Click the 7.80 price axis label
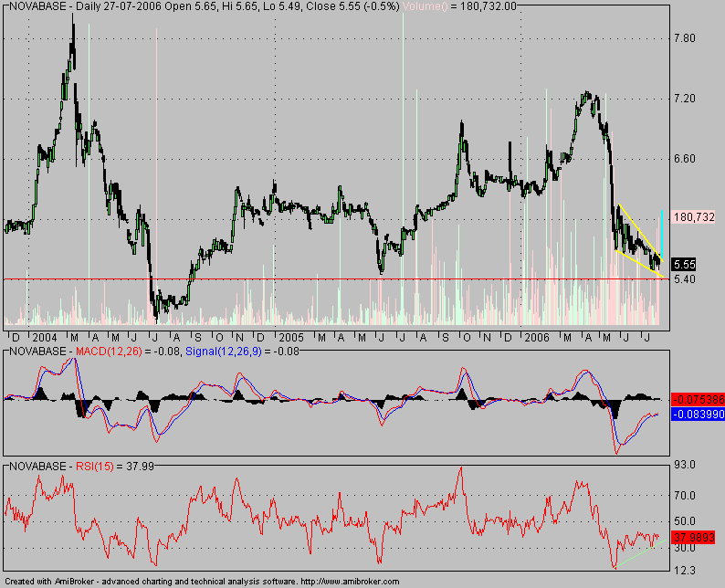The width and height of the screenshot is (725, 588). click(684, 38)
